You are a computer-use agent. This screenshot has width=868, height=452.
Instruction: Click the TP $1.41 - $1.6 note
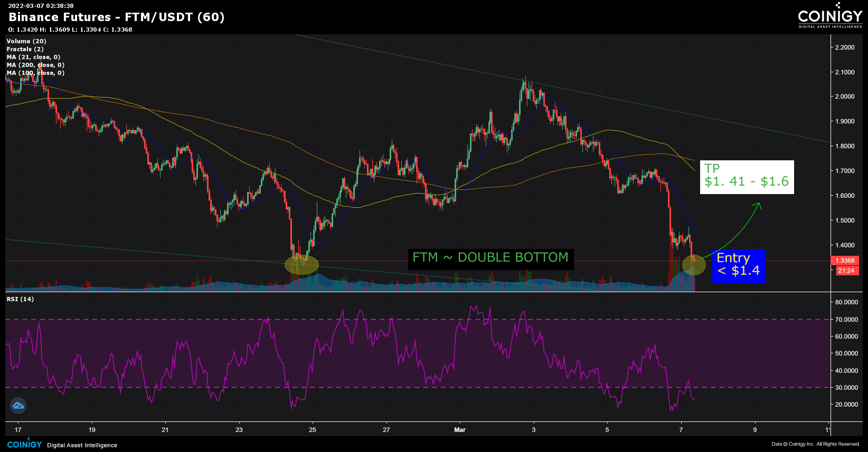[x=747, y=177]
